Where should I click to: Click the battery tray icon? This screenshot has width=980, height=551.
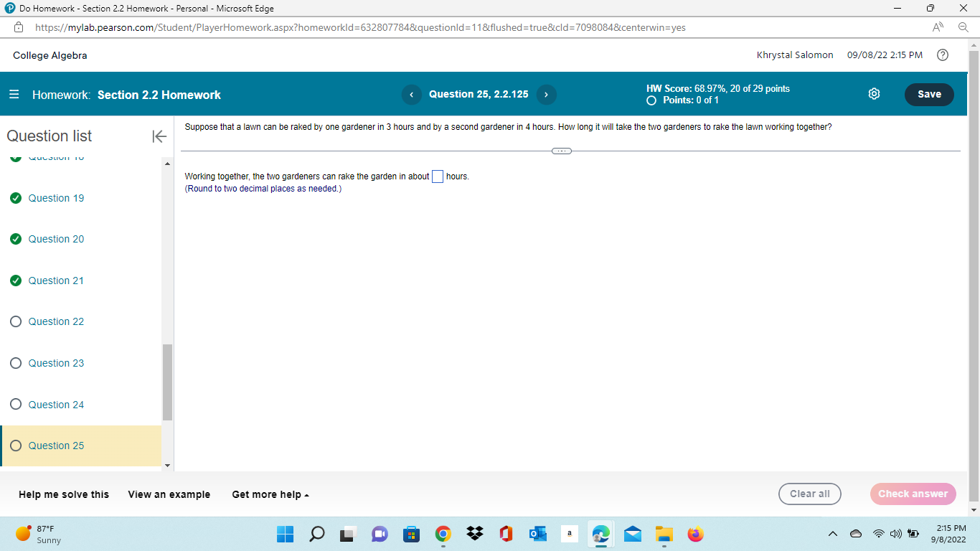point(913,534)
